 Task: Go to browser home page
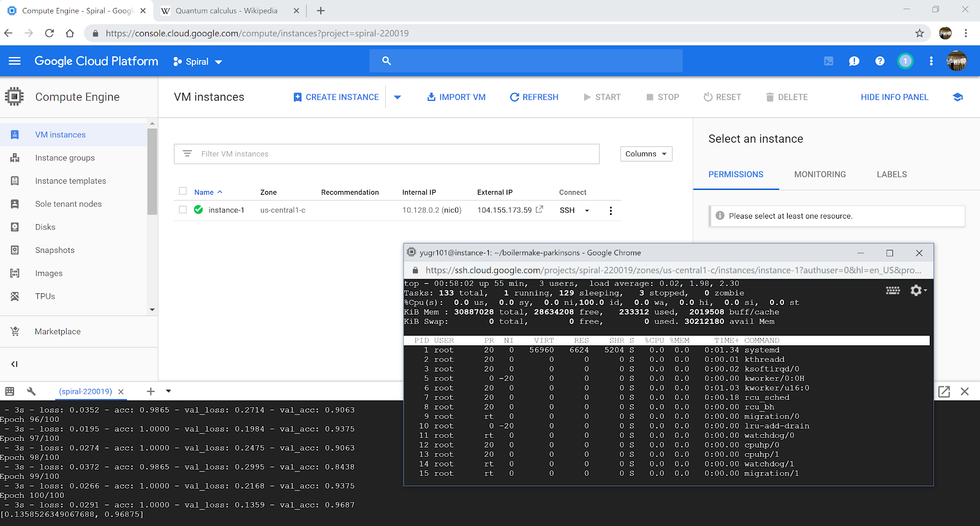[70, 33]
